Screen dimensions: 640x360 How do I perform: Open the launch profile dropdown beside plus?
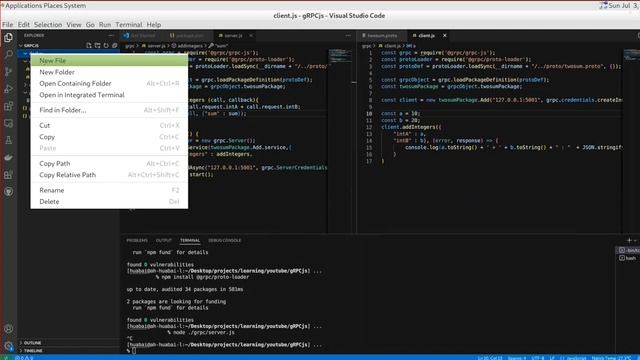pos(635,240)
